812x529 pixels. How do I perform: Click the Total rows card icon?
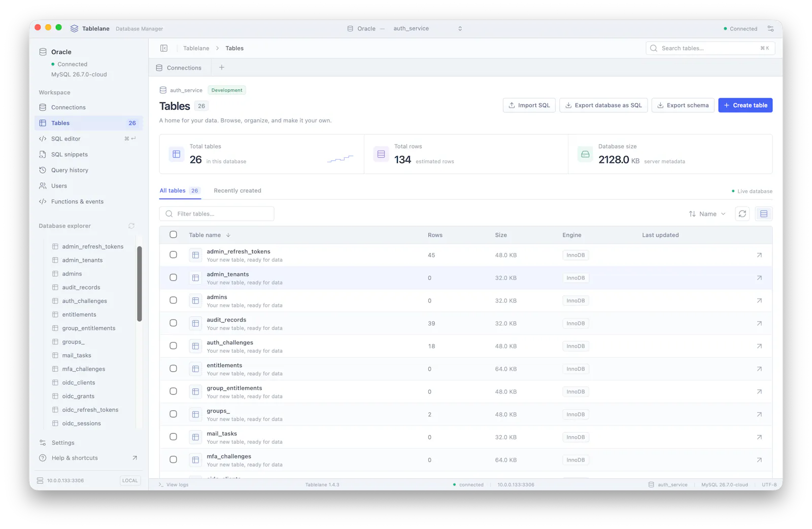click(381, 154)
